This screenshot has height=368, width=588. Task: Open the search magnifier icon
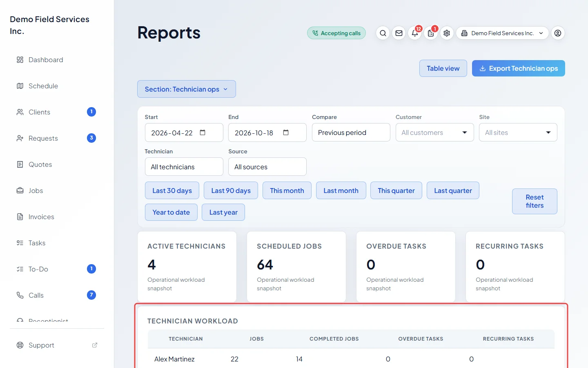click(x=383, y=33)
